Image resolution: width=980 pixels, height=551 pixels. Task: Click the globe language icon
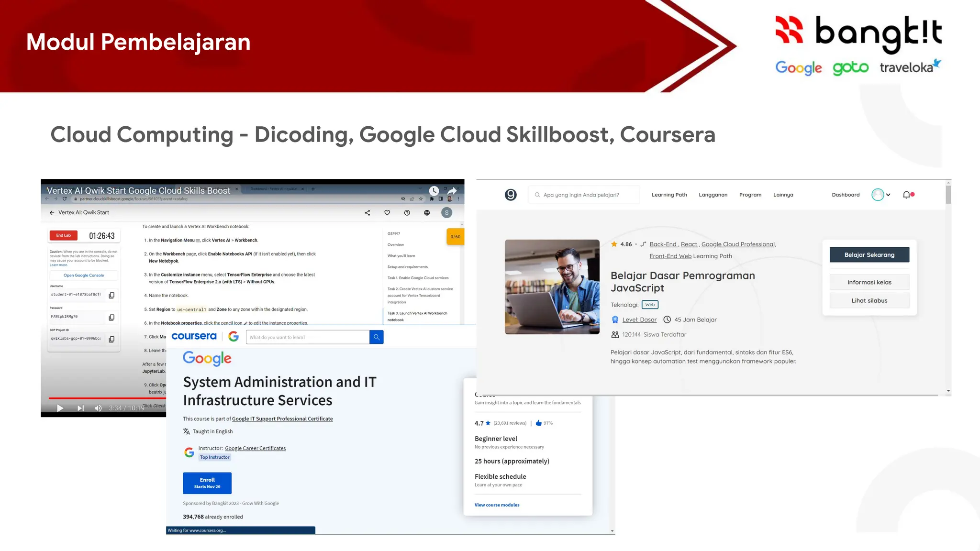427,213
